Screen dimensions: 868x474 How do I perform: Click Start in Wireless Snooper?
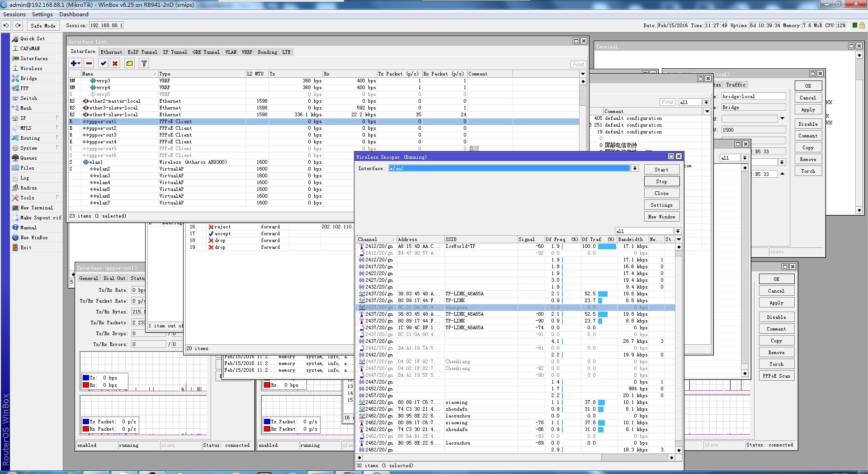coord(661,170)
